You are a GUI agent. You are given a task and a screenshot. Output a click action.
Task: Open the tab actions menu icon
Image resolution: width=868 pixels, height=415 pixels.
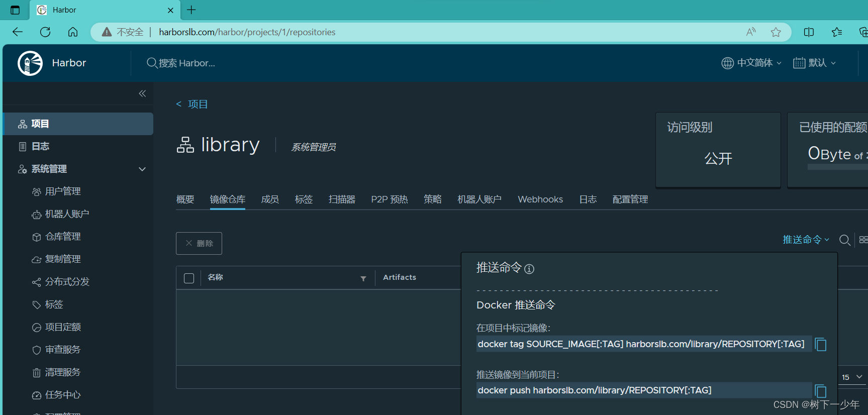(x=15, y=10)
